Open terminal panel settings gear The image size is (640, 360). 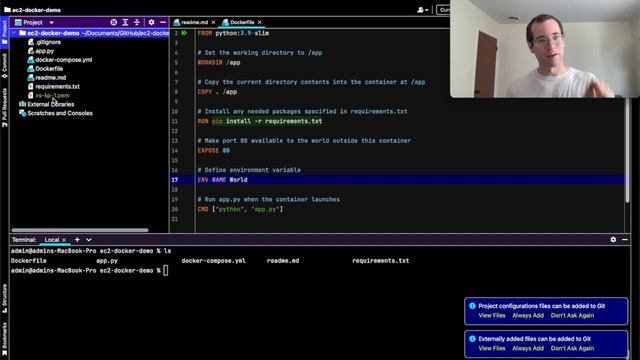pyautogui.click(x=613, y=240)
